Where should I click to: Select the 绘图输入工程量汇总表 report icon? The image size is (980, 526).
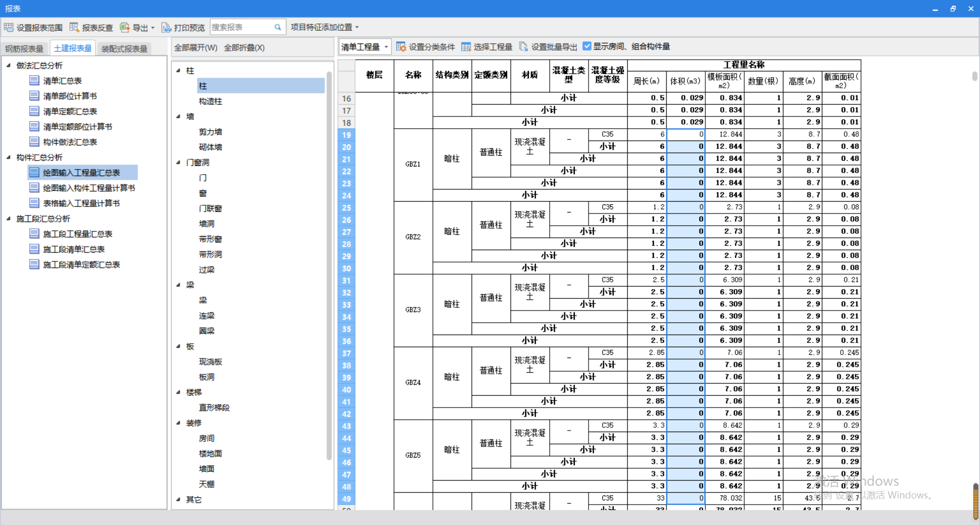click(x=34, y=172)
